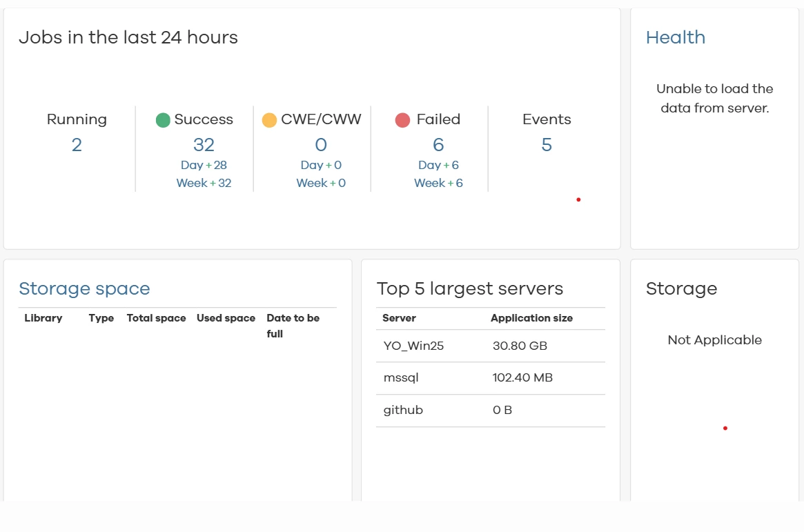Screen dimensions: 804x532
Task: Click the green Success status circle
Action: pyautogui.click(x=163, y=120)
